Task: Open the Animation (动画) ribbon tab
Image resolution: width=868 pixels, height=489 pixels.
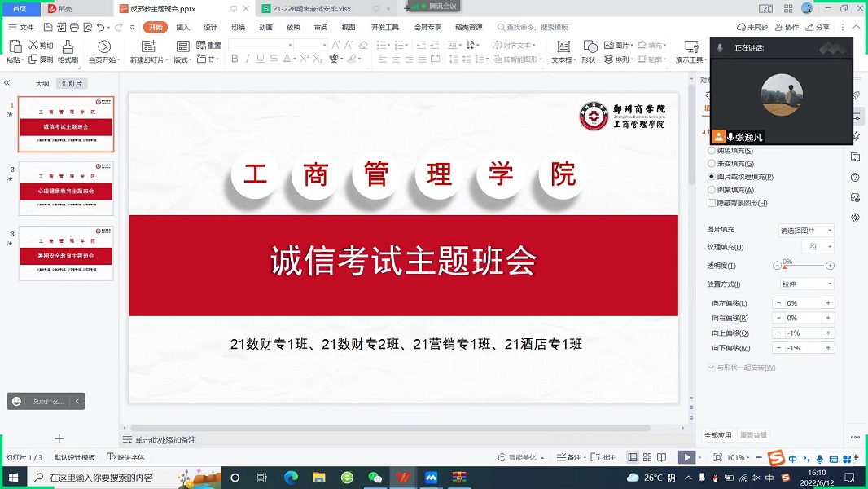Action: pos(265,27)
